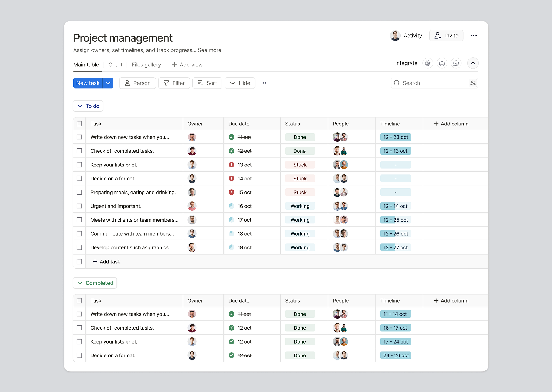552x392 pixels.
Task: Click the green check icon for Keep your lists brief in Completed
Action: [x=232, y=341]
